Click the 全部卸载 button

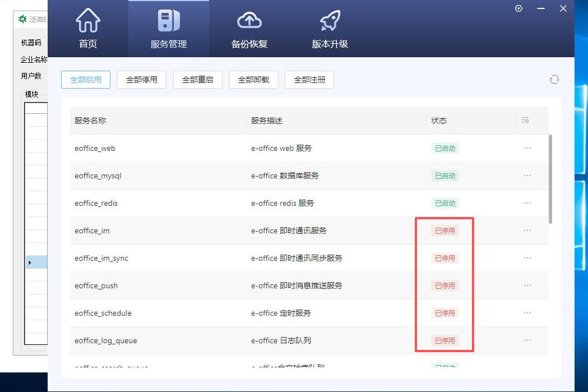point(254,80)
